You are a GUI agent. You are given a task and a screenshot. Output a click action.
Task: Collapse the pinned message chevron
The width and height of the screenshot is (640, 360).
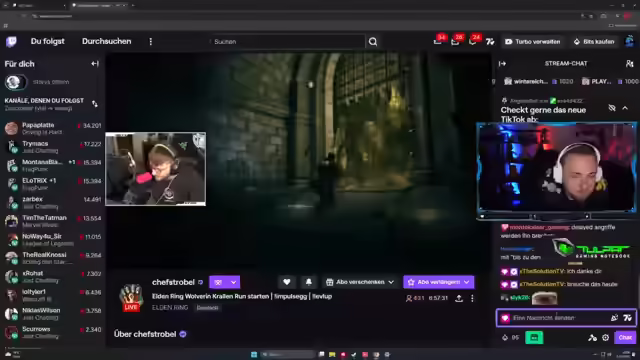[625, 108]
